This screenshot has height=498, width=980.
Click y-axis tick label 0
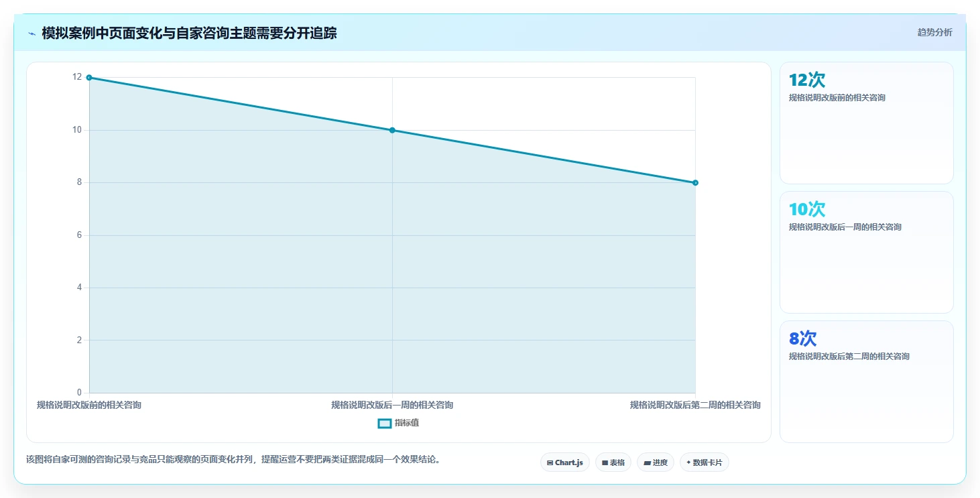79,393
